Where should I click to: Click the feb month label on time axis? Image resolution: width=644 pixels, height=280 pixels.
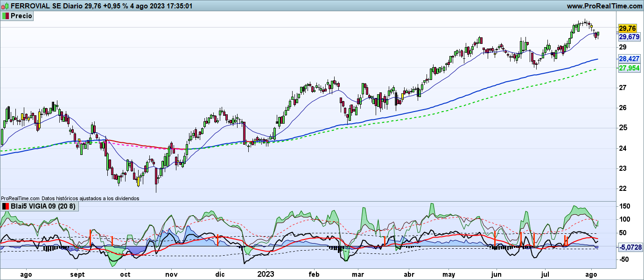pos(314,274)
